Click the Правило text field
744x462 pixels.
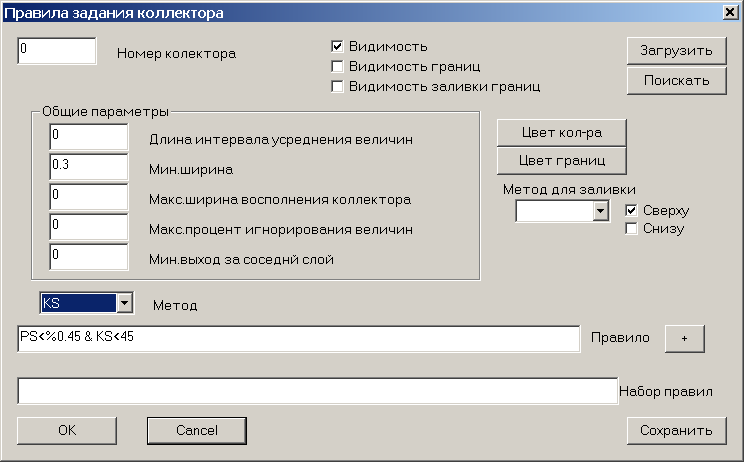(298, 339)
